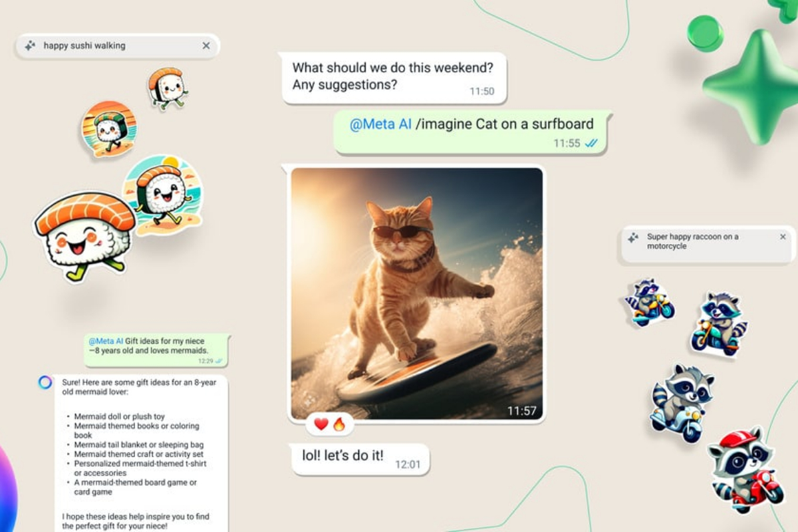The height and width of the screenshot is (532, 798).
Task: Choose the sushi sticker walking on beach
Action: [162, 193]
